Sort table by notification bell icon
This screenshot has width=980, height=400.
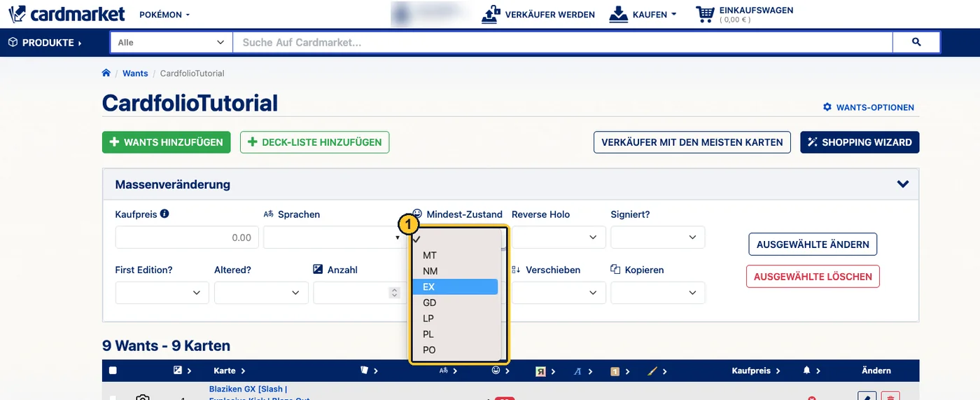coord(807,371)
